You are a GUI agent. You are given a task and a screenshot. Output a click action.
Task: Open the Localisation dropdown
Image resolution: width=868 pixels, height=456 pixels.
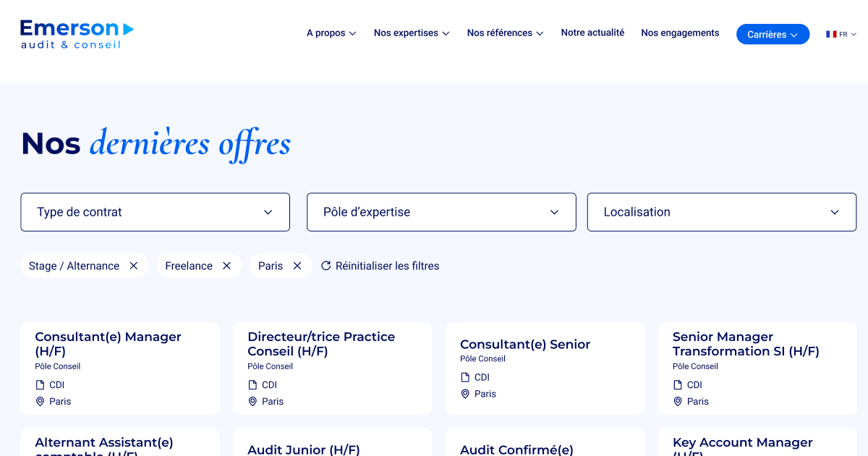coord(721,211)
